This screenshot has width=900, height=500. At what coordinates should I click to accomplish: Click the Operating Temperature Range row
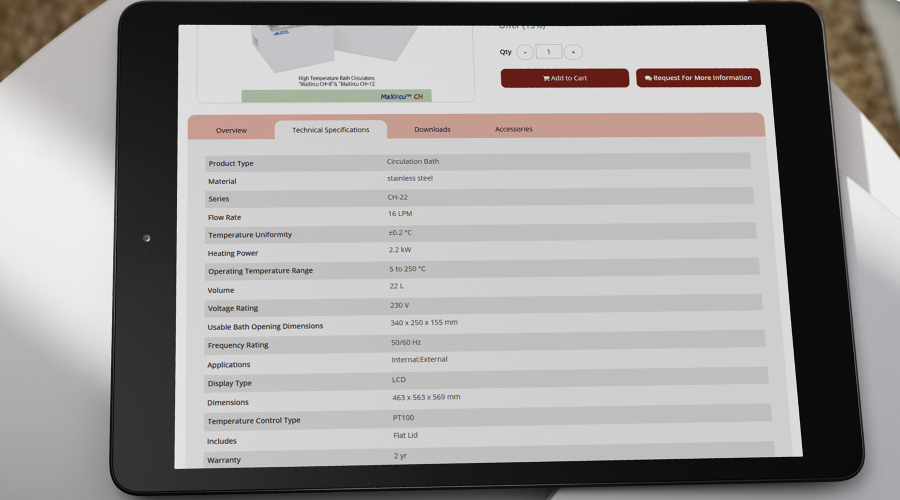(482, 269)
